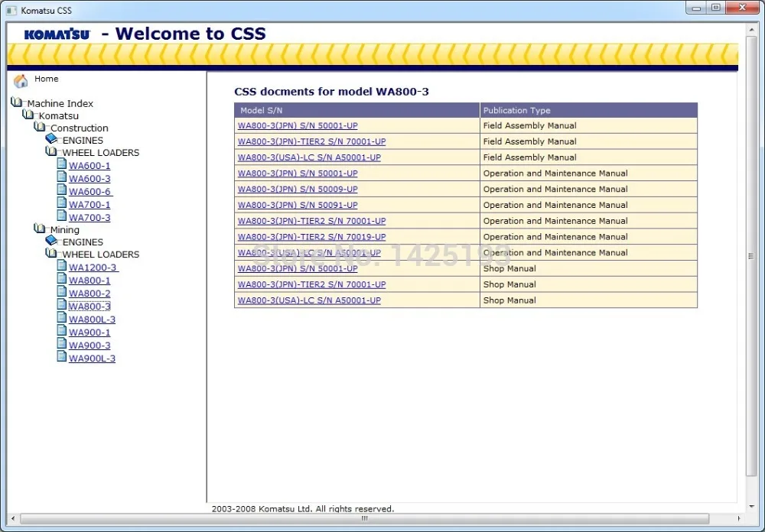
Task: Click the book icon beside Mining
Action: 40,229
